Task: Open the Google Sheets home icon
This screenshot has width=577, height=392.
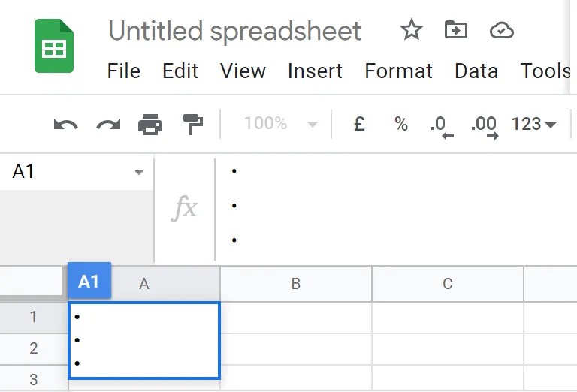Action: click(x=54, y=46)
